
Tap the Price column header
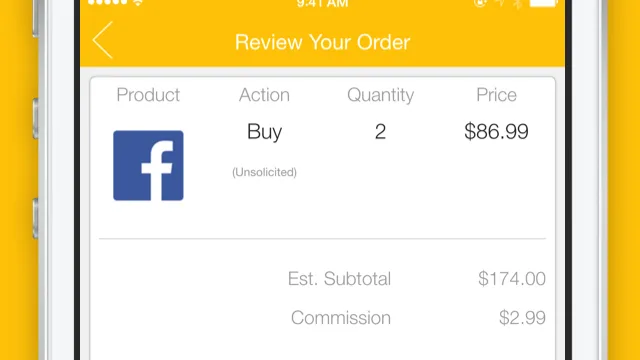[496, 95]
